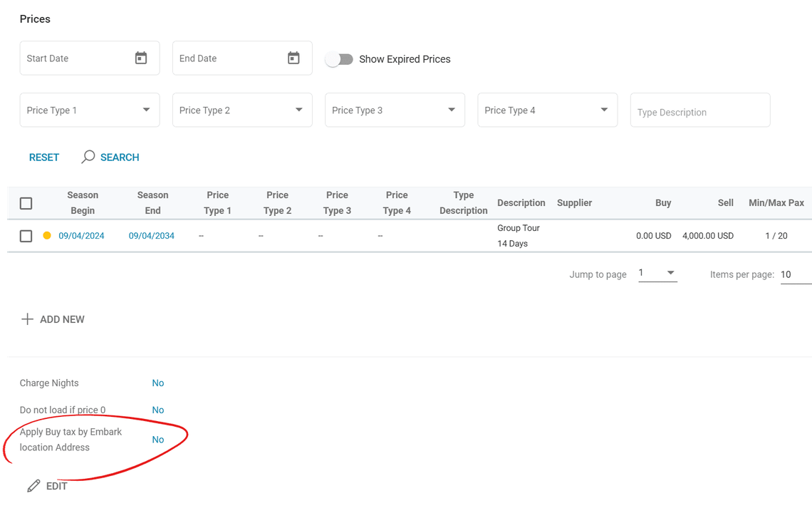Screen dimensions: 812x518
Task: Click the Description column header
Action: pyautogui.click(x=521, y=203)
